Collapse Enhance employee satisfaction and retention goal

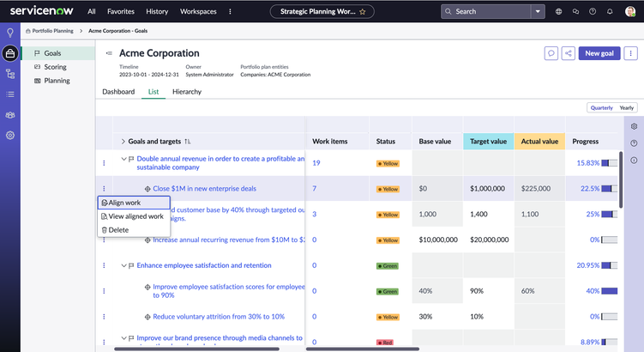pyautogui.click(x=123, y=265)
